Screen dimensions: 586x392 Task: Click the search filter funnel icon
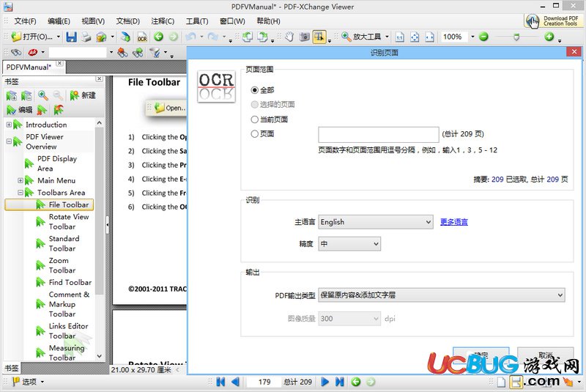coord(155,52)
